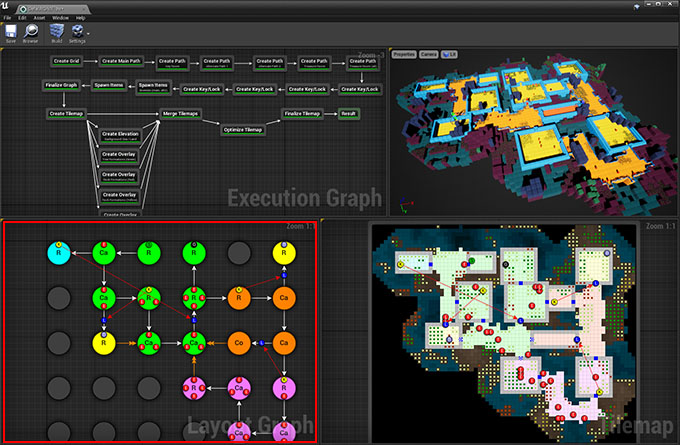
Task: Select the open asset editor tab
Action: pos(51,9)
